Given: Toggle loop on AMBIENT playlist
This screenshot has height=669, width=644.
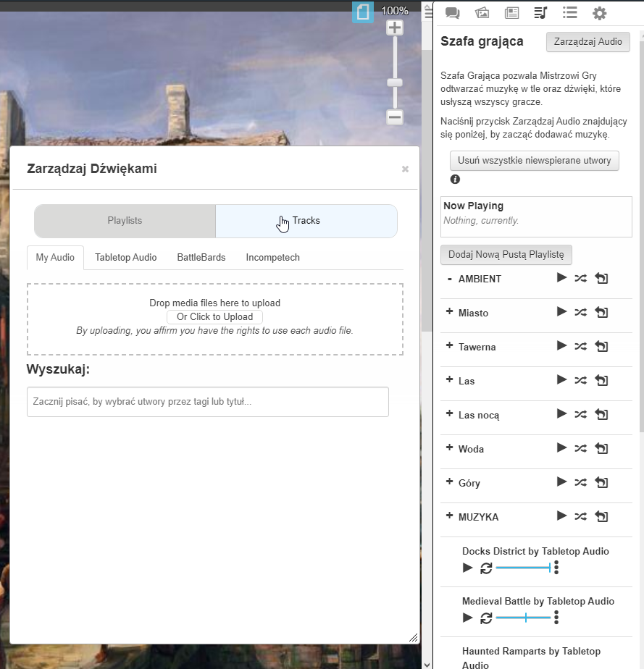Looking at the screenshot, I should click(601, 278).
